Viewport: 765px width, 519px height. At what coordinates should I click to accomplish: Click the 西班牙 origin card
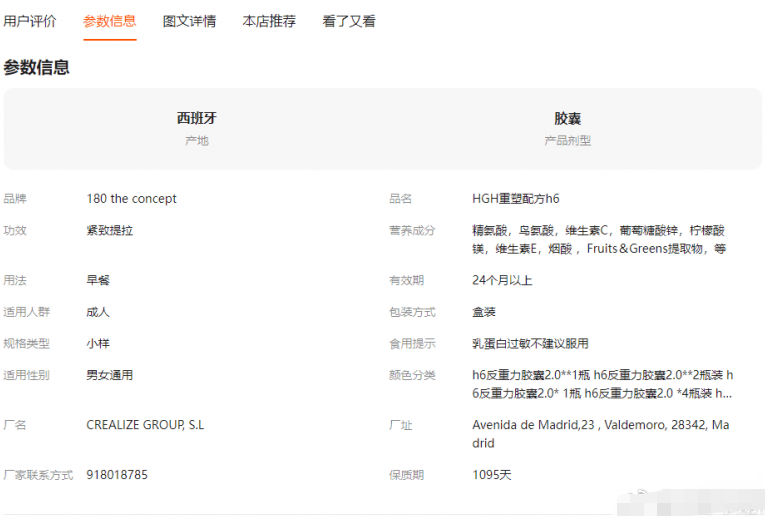(x=196, y=128)
